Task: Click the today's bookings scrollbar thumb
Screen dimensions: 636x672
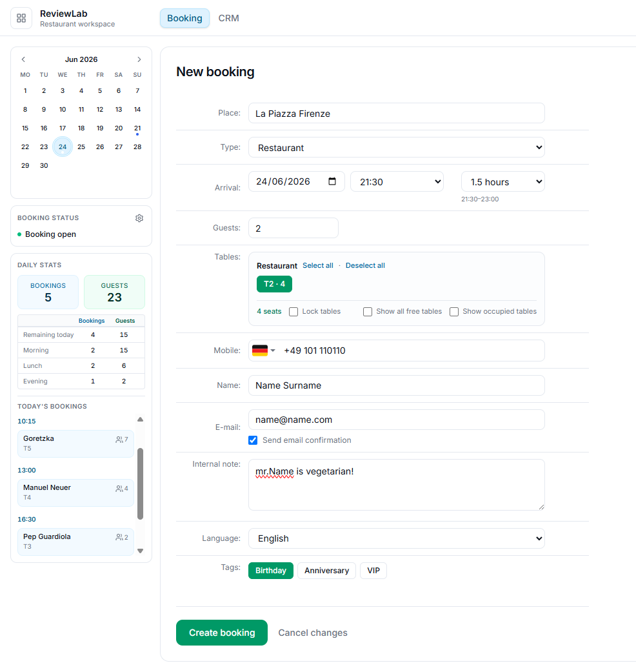Action: coord(140,484)
